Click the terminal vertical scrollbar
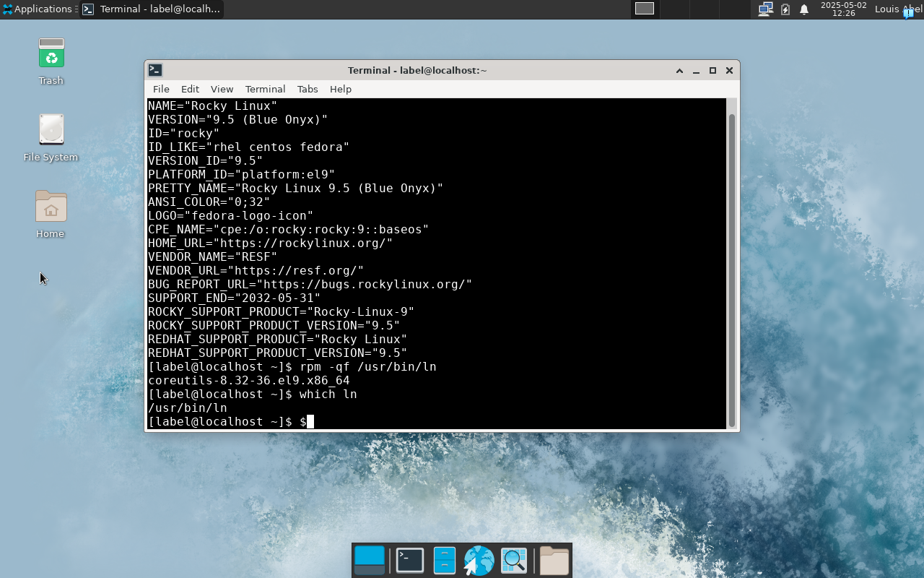This screenshot has width=924, height=578. pyautogui.click(x=732, y=267)
